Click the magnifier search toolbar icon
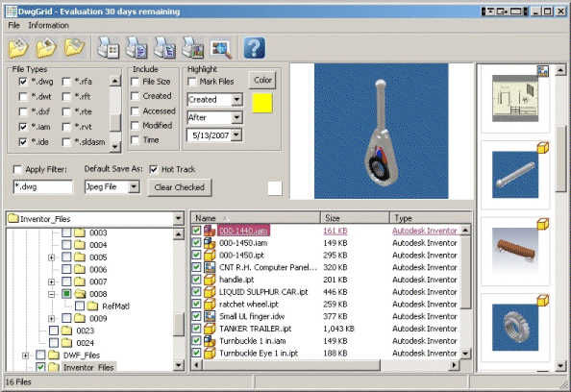 point(221,48)
